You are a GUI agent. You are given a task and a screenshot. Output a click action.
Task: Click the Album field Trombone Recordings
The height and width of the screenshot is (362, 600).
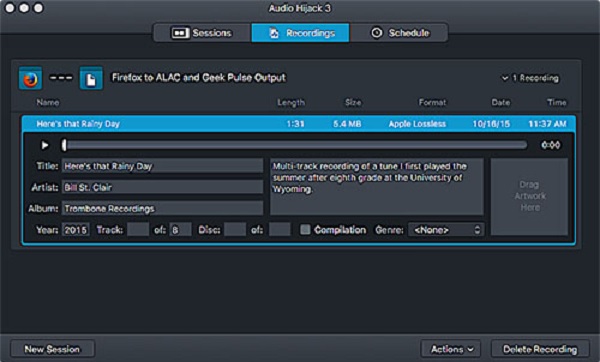tap(163, 209)
